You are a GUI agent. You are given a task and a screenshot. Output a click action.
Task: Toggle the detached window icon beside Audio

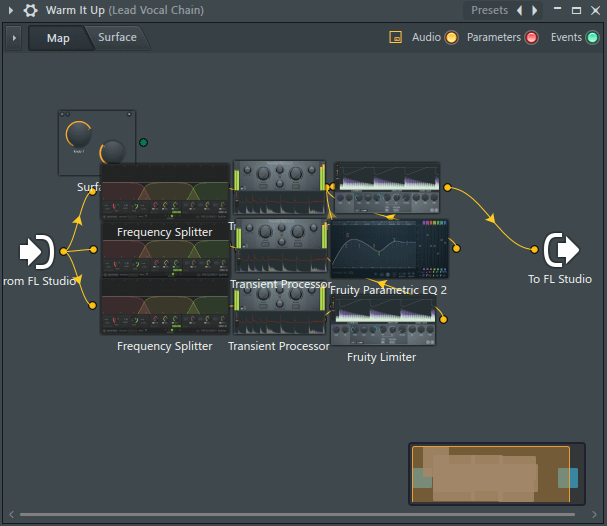(395, 37)
